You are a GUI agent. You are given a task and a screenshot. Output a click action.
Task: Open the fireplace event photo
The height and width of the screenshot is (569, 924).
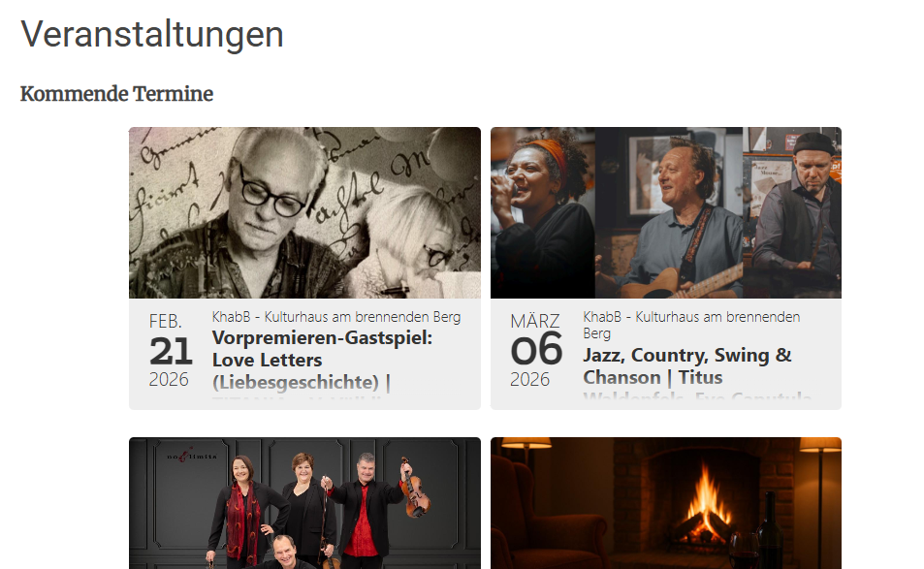coord(666,503)
